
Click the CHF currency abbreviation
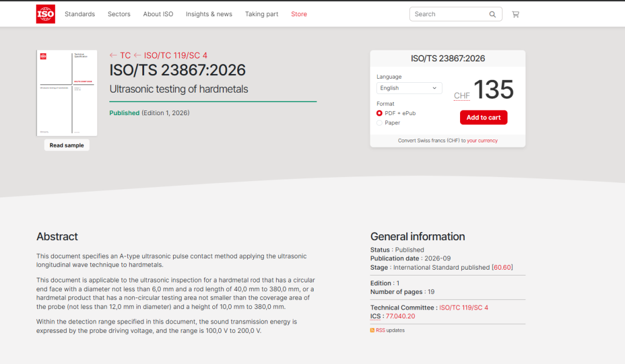coord(462,95)
